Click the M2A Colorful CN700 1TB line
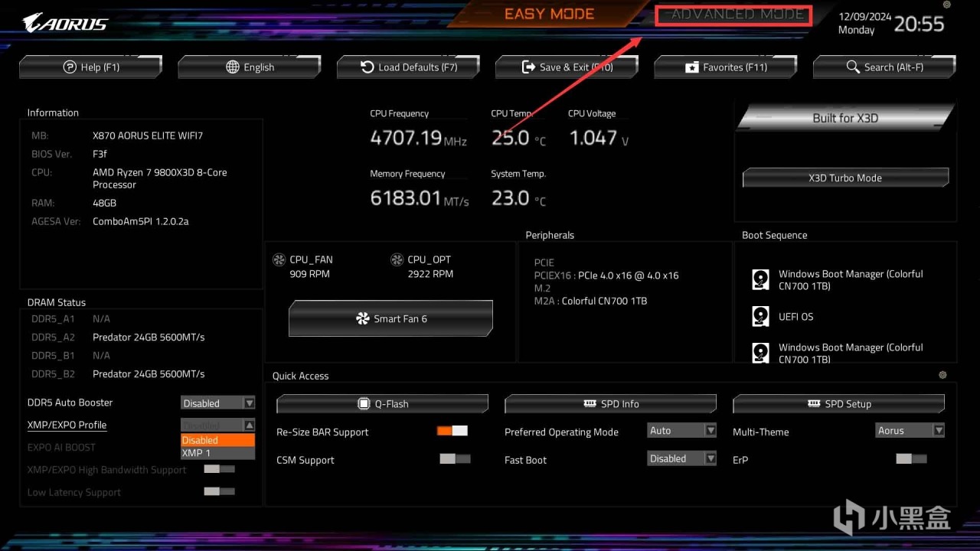This screenshot has height=551, width=980. click(591, 301)
